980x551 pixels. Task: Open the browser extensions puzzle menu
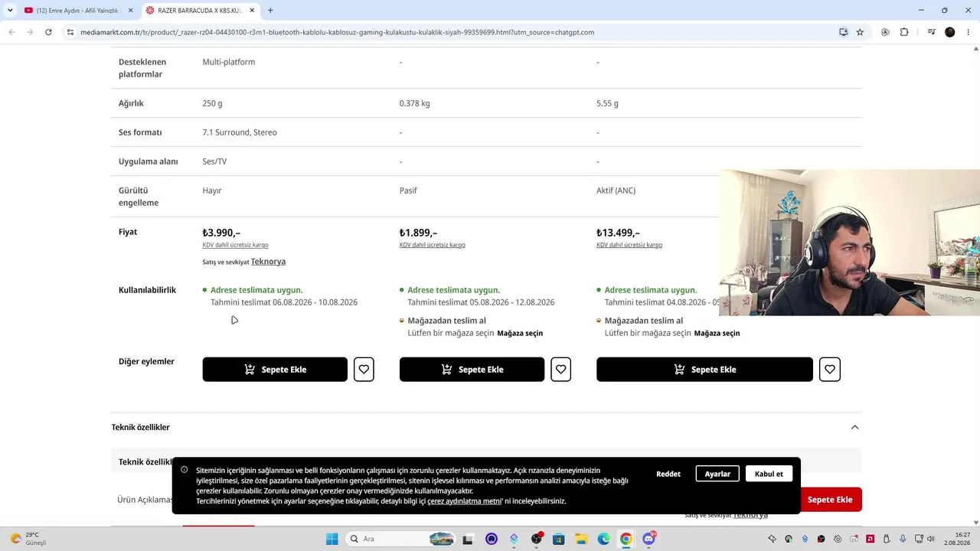point(904,32)
